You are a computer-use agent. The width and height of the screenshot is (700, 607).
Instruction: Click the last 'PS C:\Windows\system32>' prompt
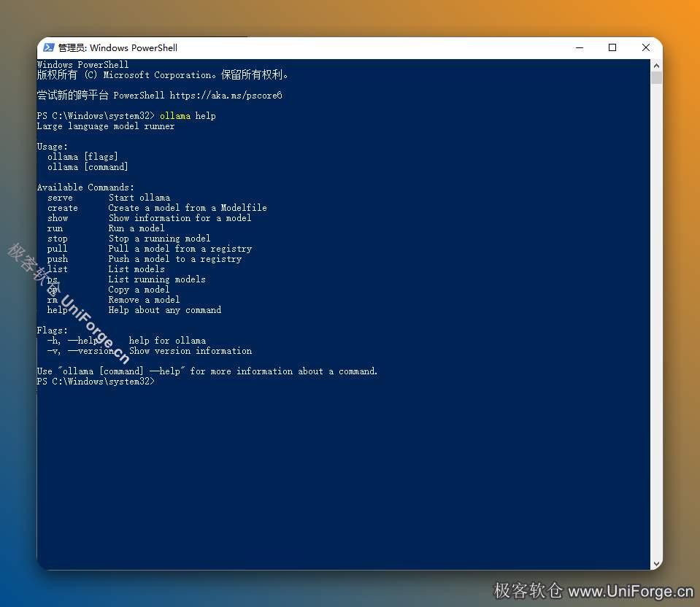coord(96,382)
